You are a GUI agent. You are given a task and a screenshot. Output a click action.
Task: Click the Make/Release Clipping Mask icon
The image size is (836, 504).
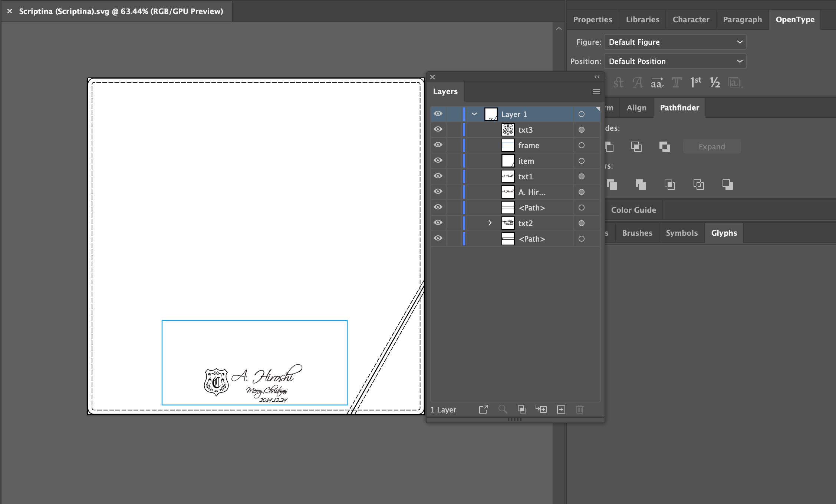(521, 409)
